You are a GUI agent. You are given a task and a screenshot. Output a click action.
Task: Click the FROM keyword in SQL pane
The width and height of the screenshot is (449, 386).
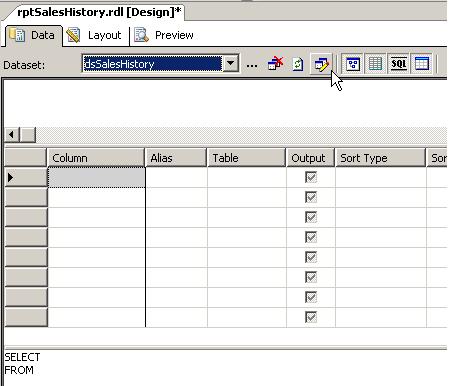[x=19, y=370]
